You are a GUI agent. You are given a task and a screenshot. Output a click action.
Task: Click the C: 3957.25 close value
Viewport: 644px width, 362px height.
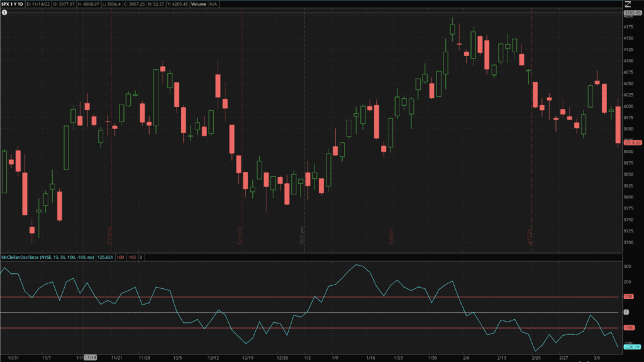point(135,4)
